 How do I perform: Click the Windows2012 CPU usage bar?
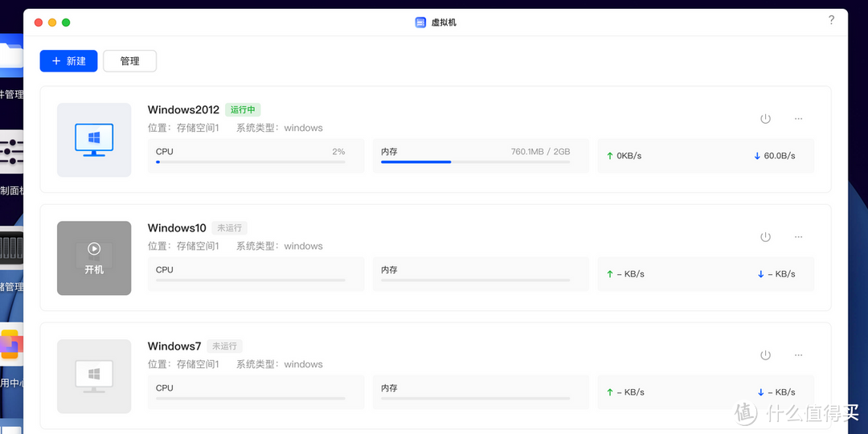click(251, 162)
